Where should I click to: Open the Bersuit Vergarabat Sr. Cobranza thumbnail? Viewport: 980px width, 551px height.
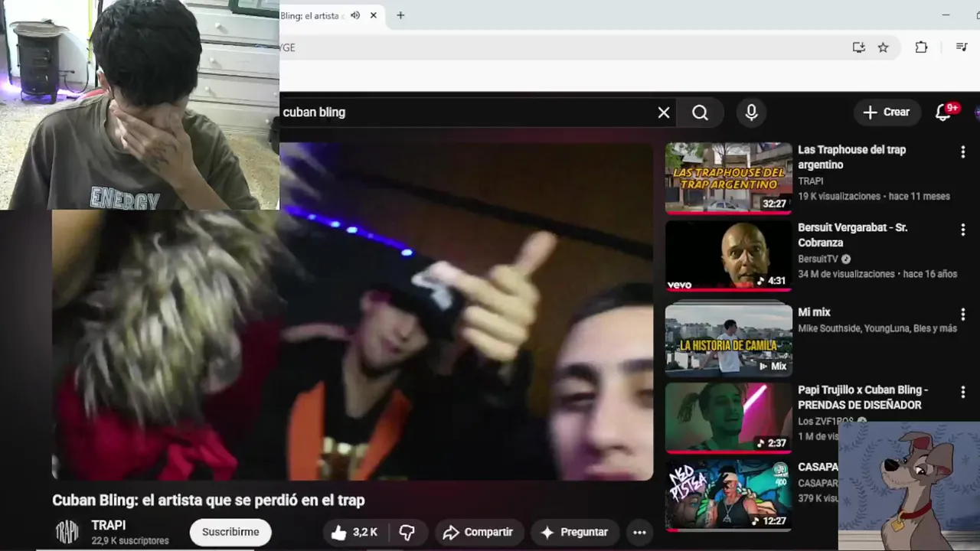(728, 256)
